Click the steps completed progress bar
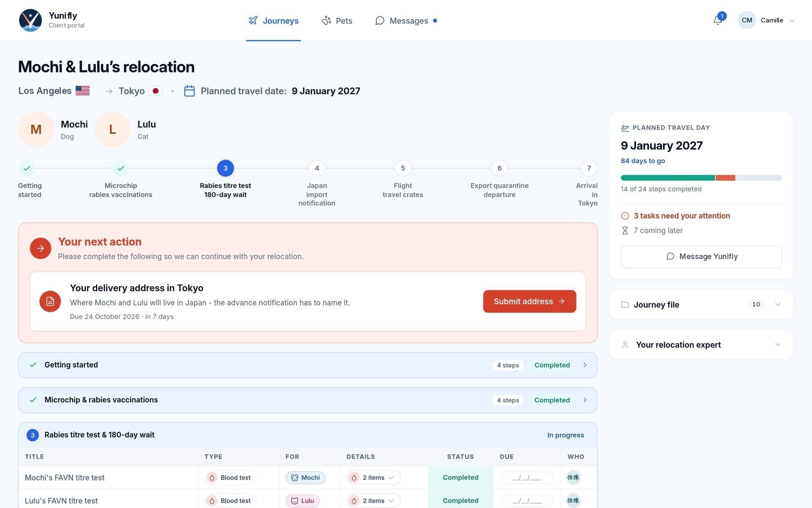Image resolution: width=812 pixels, height=508 pixels. pyautogui.click(x=701, y=178)
